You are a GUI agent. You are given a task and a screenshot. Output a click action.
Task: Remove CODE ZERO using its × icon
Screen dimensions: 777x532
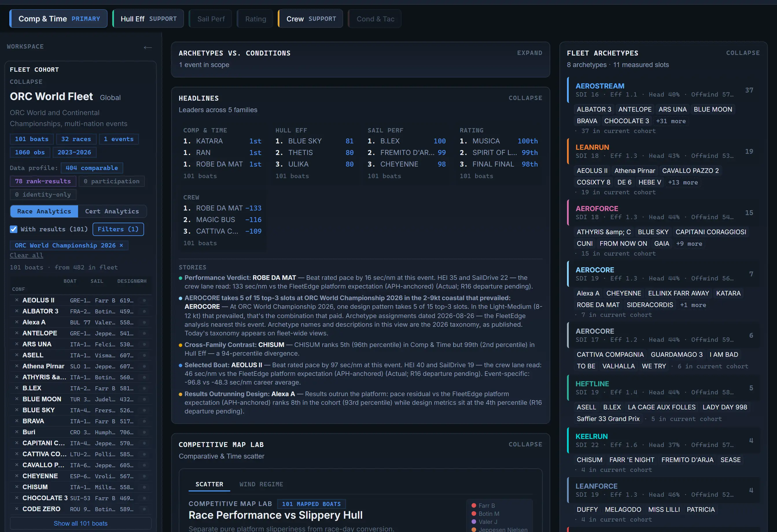(x=17, y=509)
